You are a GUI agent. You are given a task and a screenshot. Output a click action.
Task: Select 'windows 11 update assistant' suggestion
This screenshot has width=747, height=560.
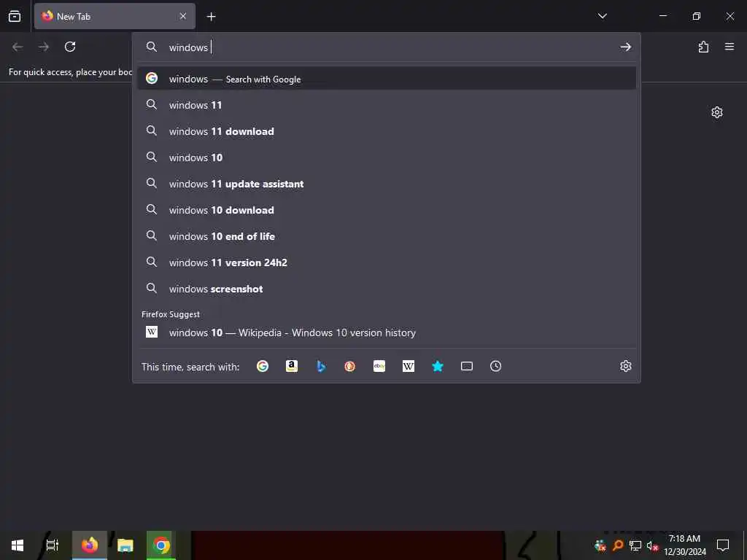pyautogui.click(x=387, y=183)
